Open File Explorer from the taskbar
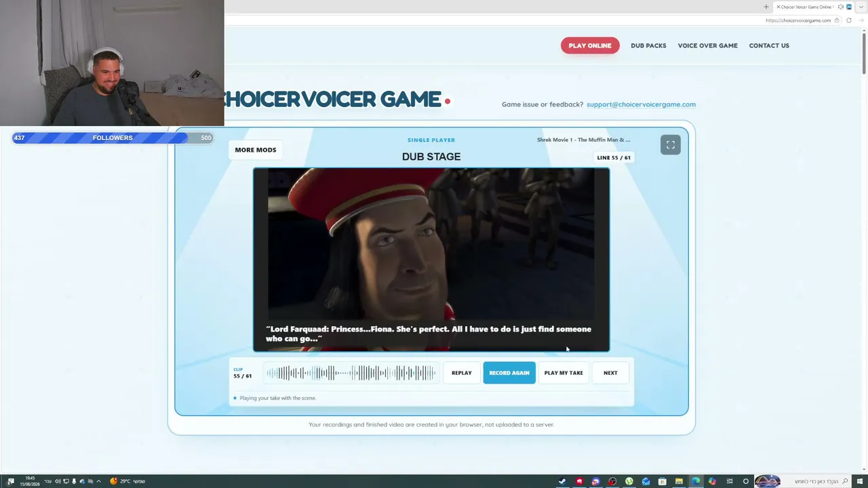The image size is (868, 488). click(679, 481)
